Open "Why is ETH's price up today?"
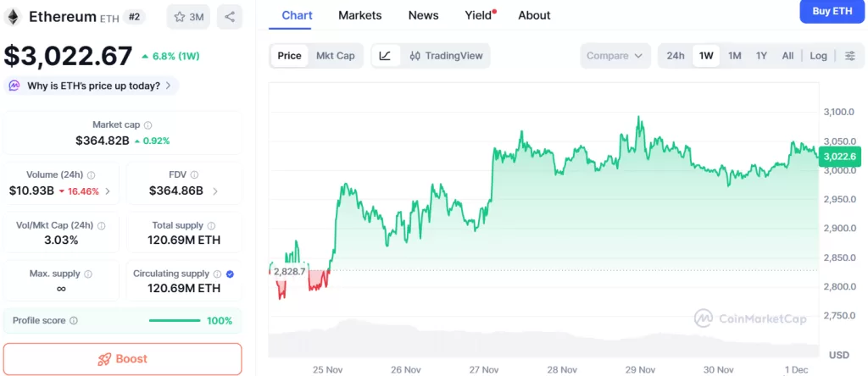The image size is (868, 376). pos(92,86)
